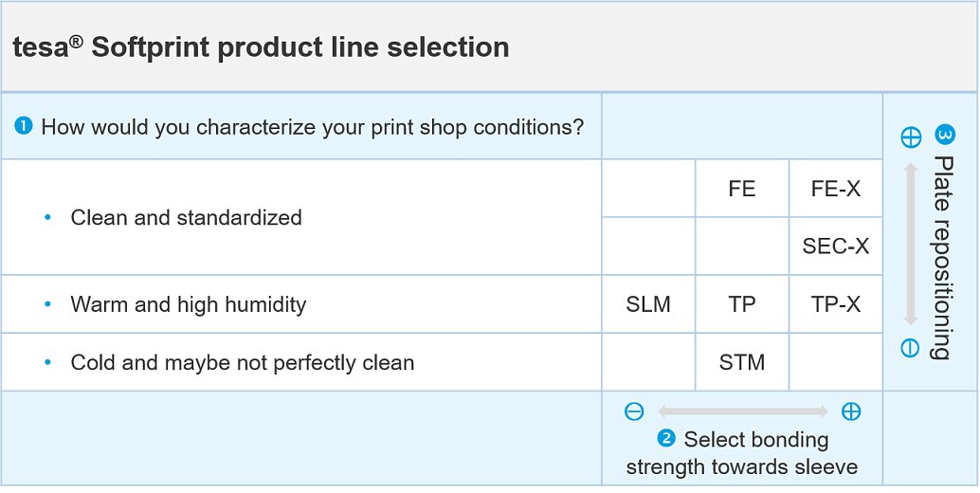Select the SEC-X product cell
The image size is (980, 493).
pyautogui.click(x=836, y=246)
